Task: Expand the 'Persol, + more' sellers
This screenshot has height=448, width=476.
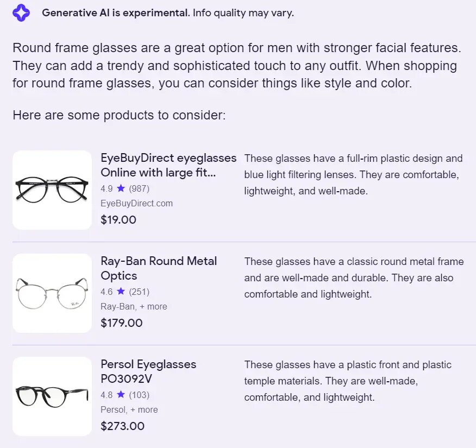Action: click(x=129, y=409)
